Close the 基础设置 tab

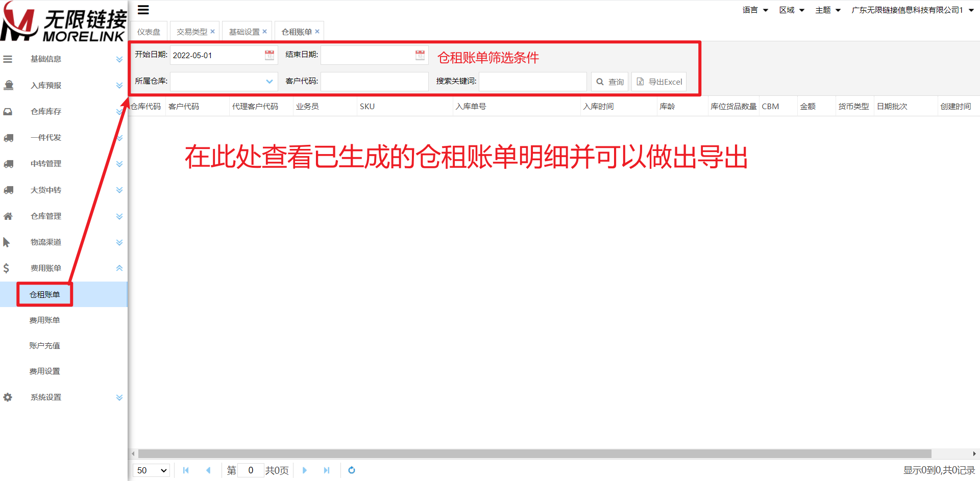(265, 32)
